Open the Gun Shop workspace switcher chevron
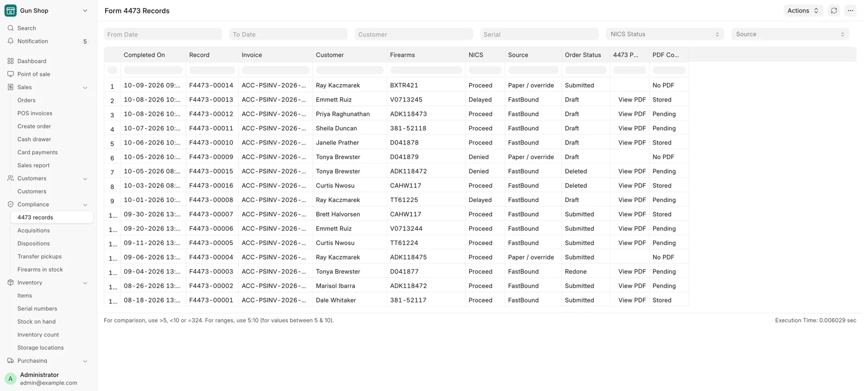Image resolution: width=868 pixels, height=391 pixels. pyautogui.click(x=85, y=10)
